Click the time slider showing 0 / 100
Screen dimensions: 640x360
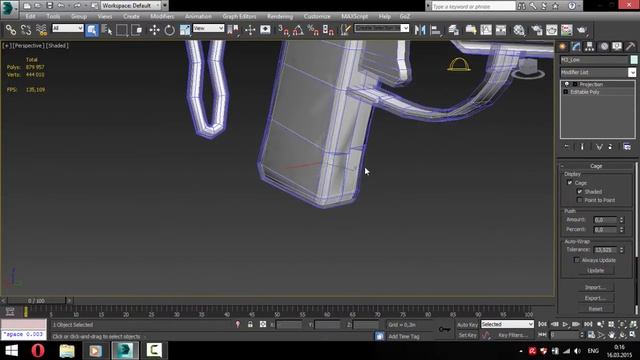pyautogui.click(x=36, y=300)
